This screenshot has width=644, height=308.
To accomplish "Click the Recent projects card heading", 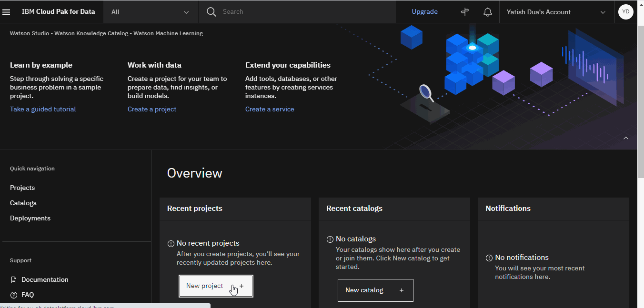I will pos(195,209).
